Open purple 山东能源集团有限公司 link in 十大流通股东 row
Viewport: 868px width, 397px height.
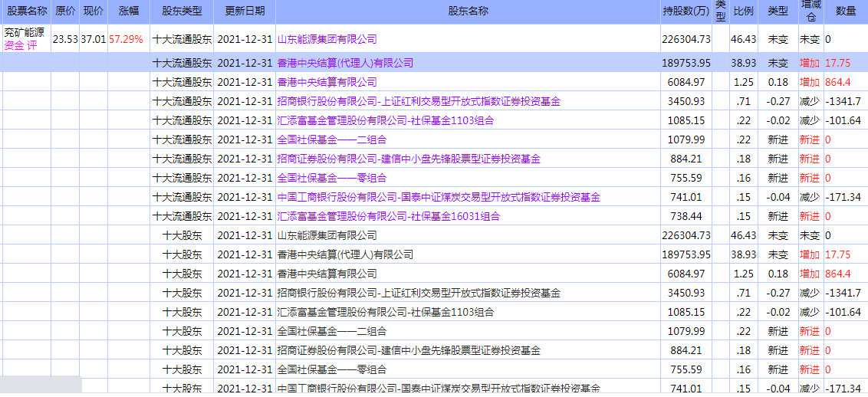(327, 39)
